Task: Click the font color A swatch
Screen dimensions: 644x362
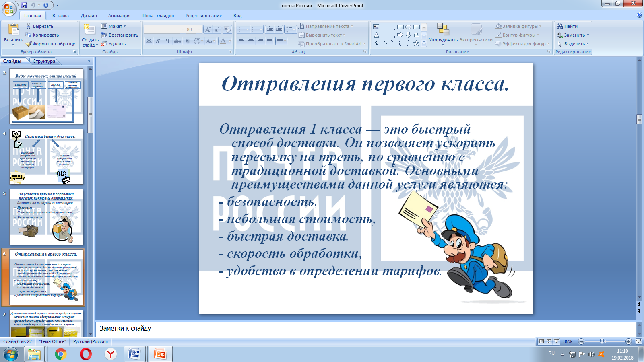Action: pyautogui.click(x=223, y=41)
